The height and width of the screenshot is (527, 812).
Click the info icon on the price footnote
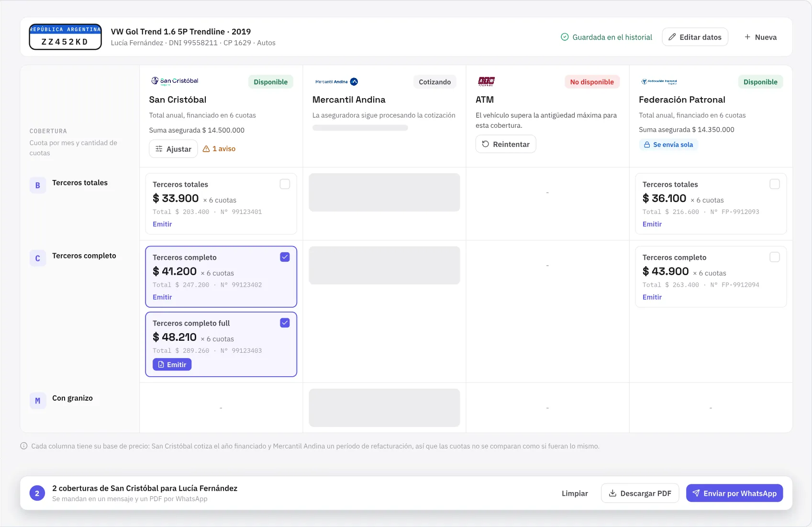point(24,446)
